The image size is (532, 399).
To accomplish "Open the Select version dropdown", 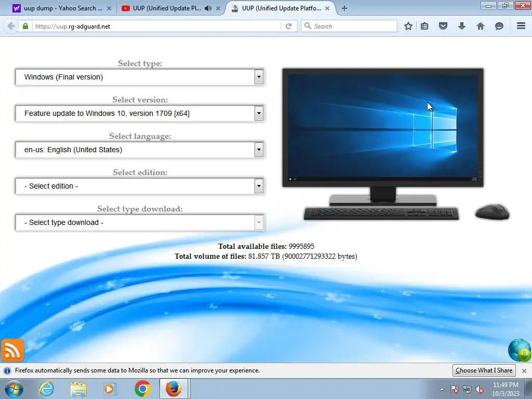I will [139, 113].
